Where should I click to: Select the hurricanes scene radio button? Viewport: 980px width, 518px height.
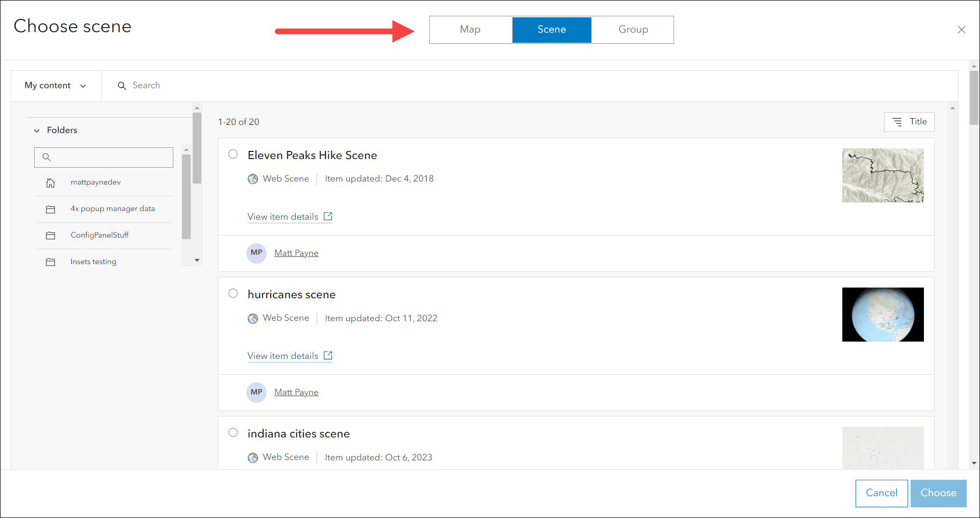[233, 293]
